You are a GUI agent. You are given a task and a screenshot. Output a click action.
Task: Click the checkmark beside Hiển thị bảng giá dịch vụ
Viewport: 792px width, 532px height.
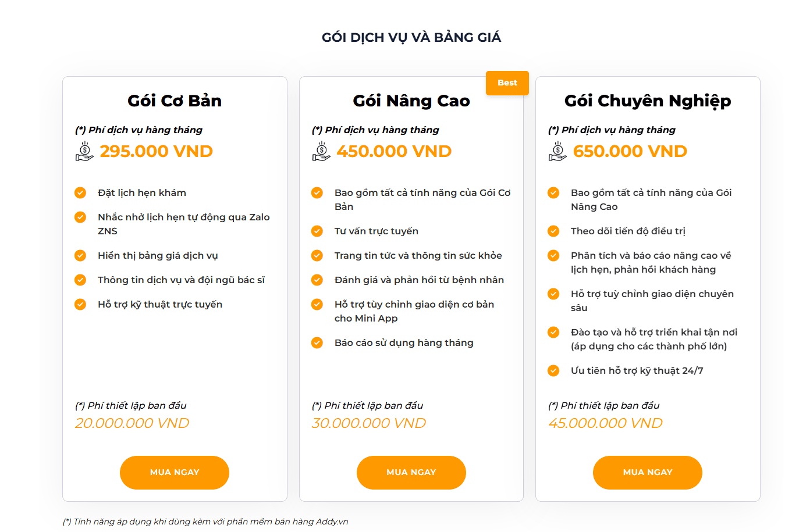[80, 255]
